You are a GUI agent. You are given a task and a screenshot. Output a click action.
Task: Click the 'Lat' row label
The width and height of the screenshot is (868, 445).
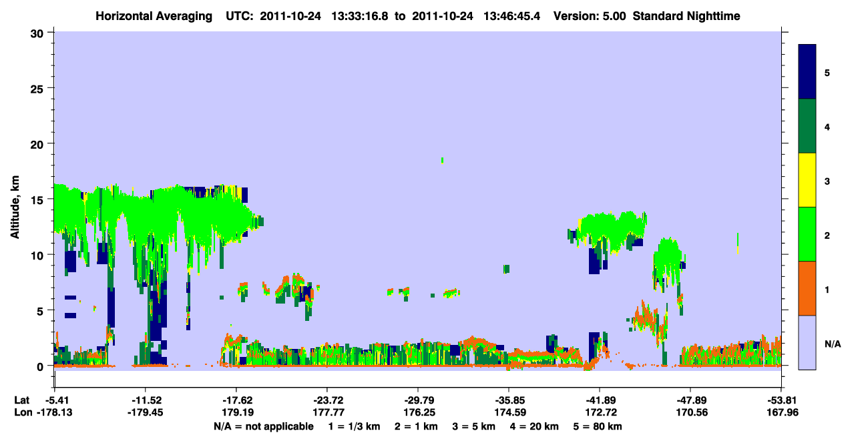point(22,400)
